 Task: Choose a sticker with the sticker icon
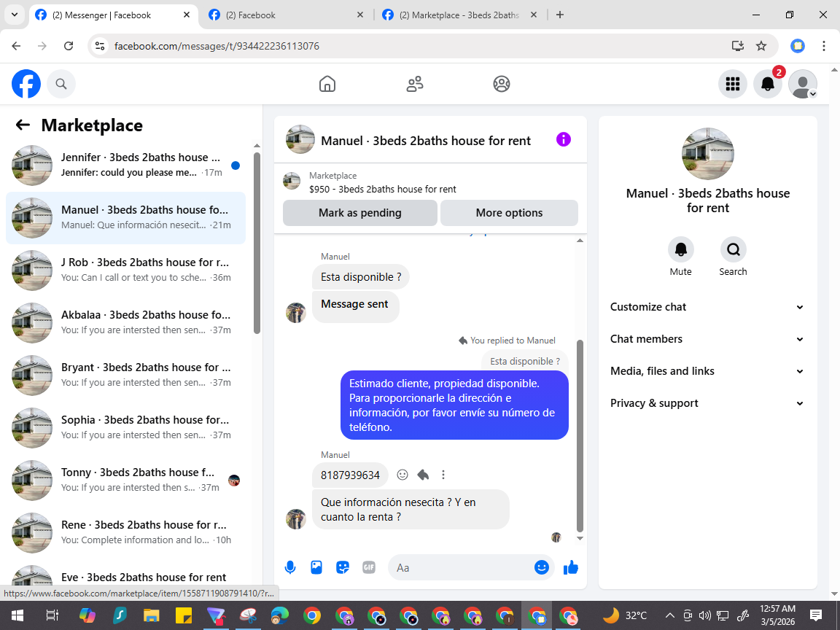coord(343,567)
